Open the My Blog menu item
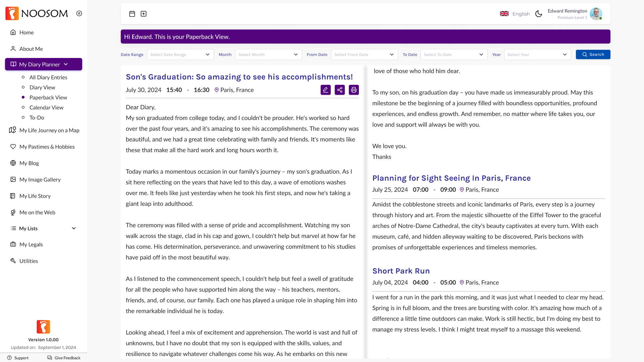This screenshot has width=644, height=362. [x=29, y=163]
